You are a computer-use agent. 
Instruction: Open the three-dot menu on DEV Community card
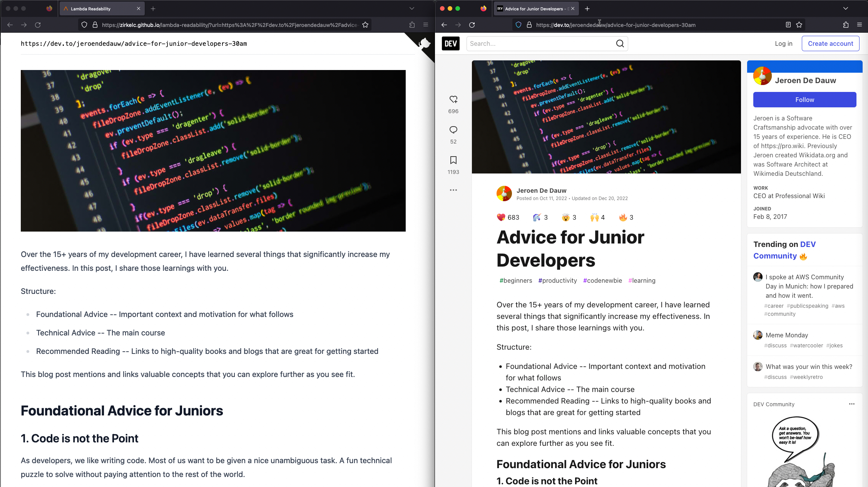[851, 404]
